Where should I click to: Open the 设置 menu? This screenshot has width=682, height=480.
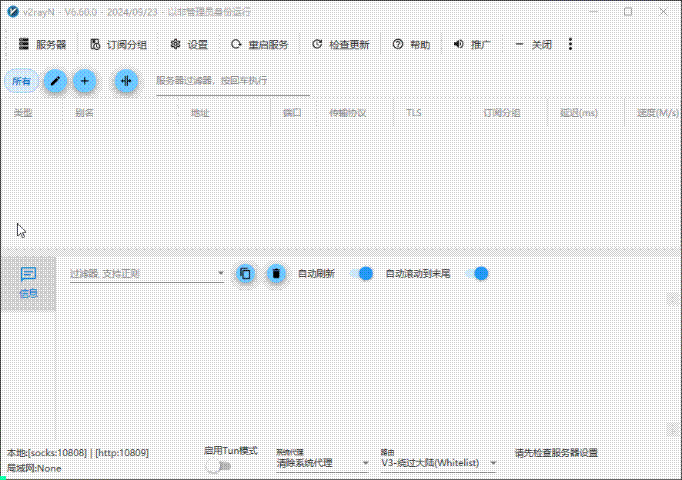pos(189,44)
